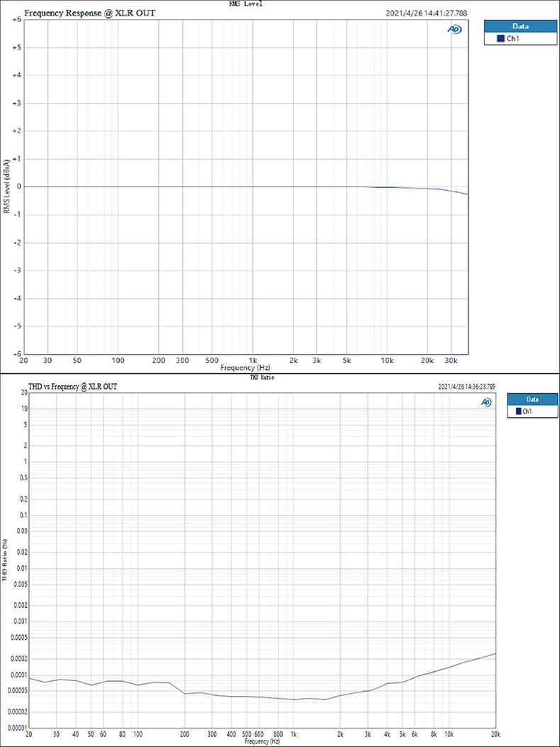The height and width of the screenshot is (747, 560).
Task: Click the 0.1 tick on the THD Ratio axis
Action: 23,516
